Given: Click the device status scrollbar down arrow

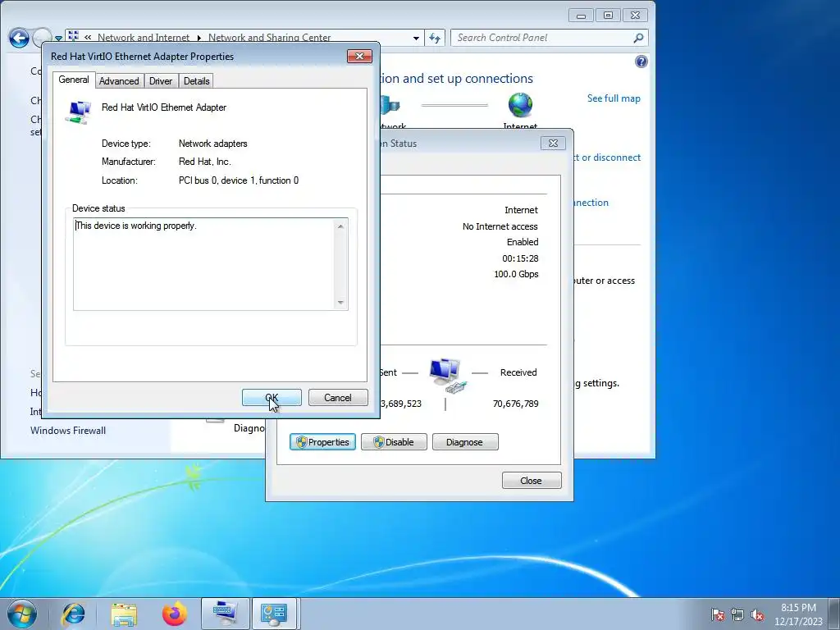Looking at the screenshot, I should [x=340, y=303].
